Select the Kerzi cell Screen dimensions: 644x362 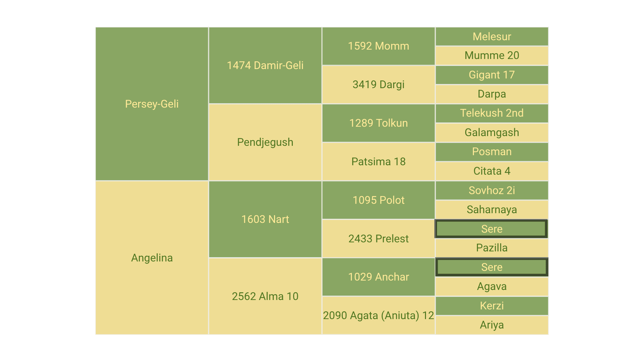(492, 306)
